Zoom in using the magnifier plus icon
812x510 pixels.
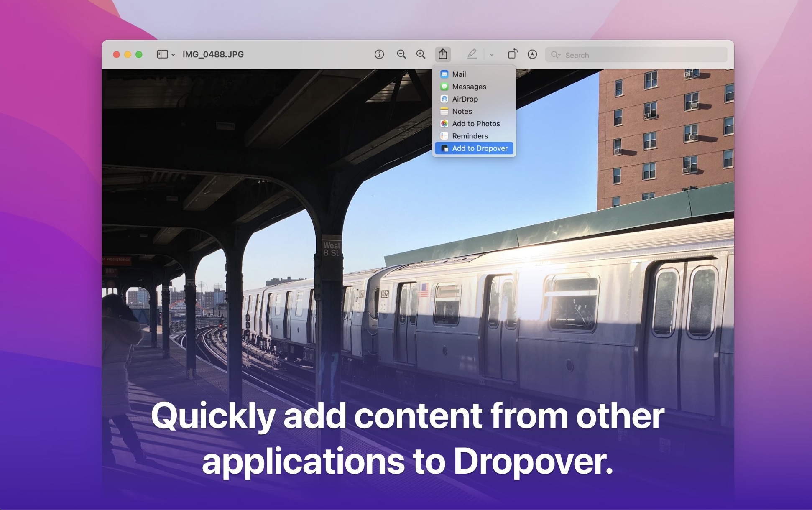tap(421, 54)
